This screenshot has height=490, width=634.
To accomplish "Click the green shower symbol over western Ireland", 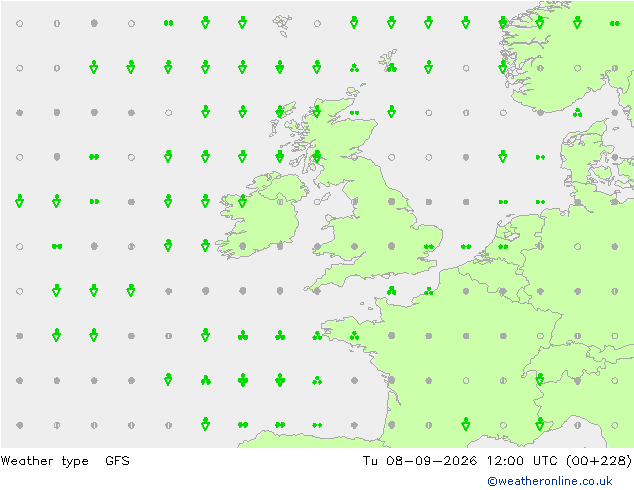I will [242, 201].
